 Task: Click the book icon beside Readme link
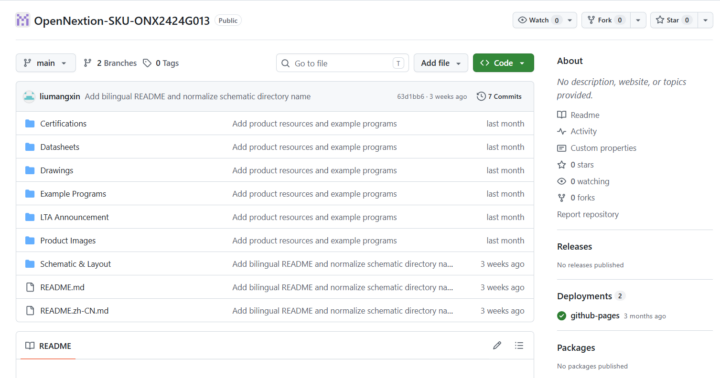pyautogui.click(x=562, y=115)
